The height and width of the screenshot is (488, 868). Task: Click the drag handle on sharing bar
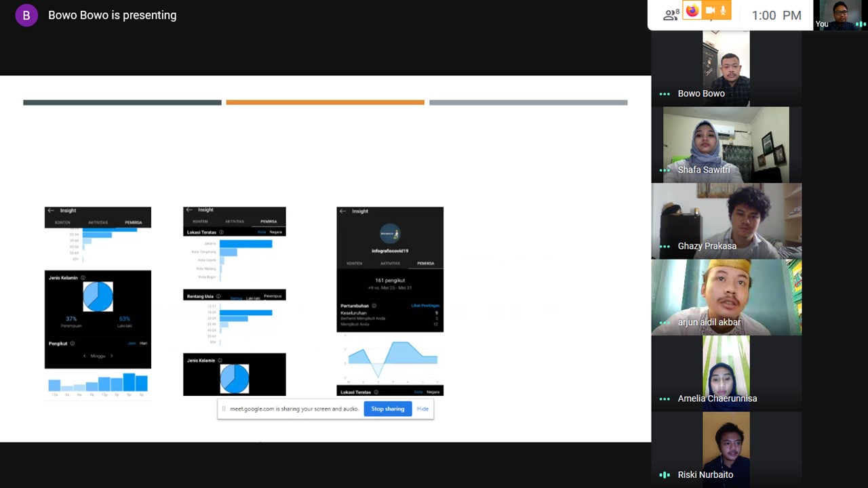click(224, 409)
